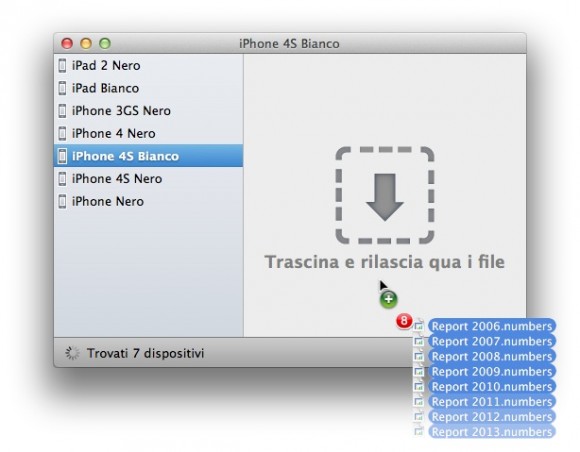Click the iPhone 4S Bianco device icon

click(x=63, y=156)
